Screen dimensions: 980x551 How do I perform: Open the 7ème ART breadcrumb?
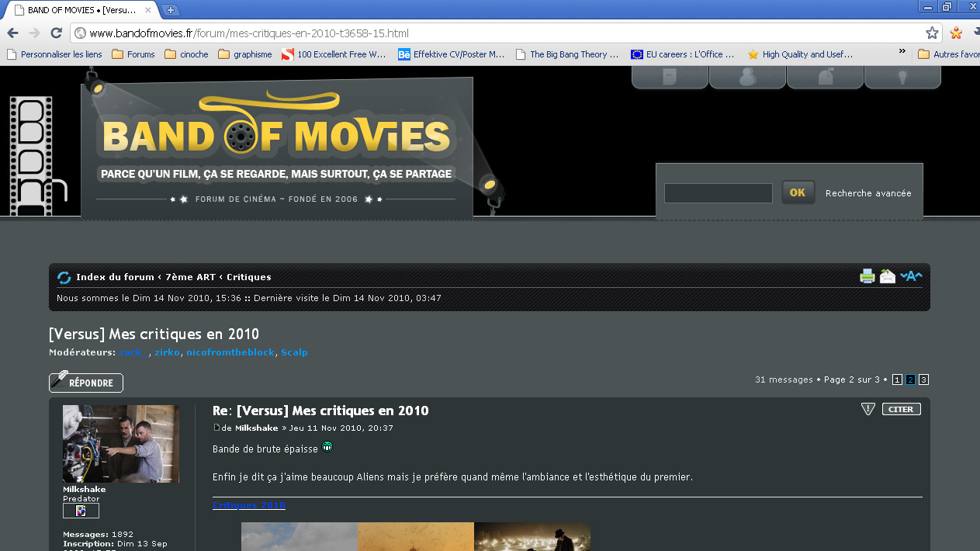click(x=190, y=277)
